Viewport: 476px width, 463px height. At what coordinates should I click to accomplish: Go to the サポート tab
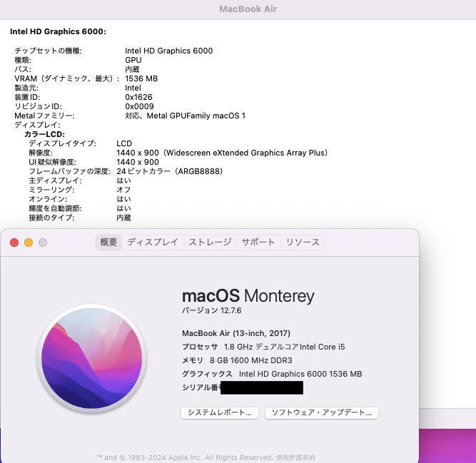[x=258, y=243]
